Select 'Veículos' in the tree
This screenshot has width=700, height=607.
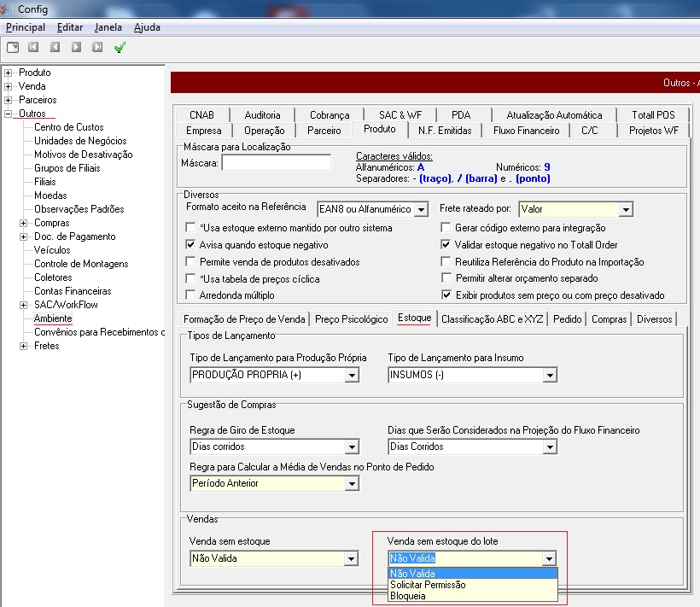[52, 250]
